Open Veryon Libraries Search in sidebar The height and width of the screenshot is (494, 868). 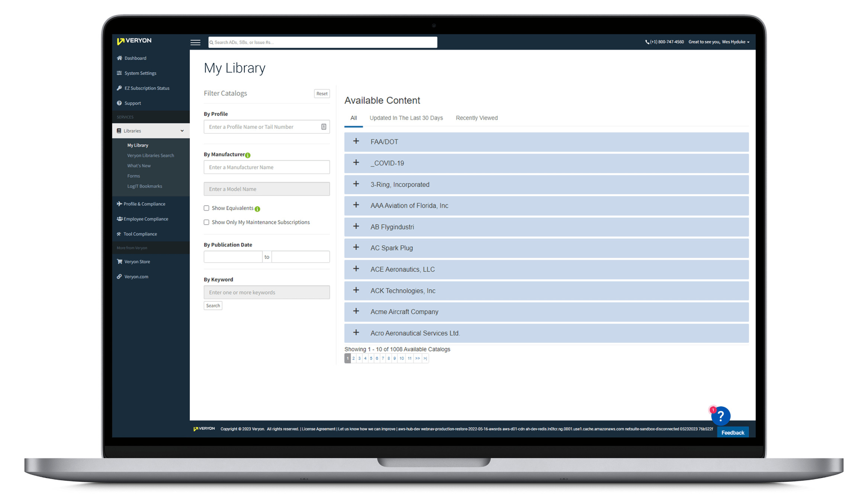tap(151, 155)
